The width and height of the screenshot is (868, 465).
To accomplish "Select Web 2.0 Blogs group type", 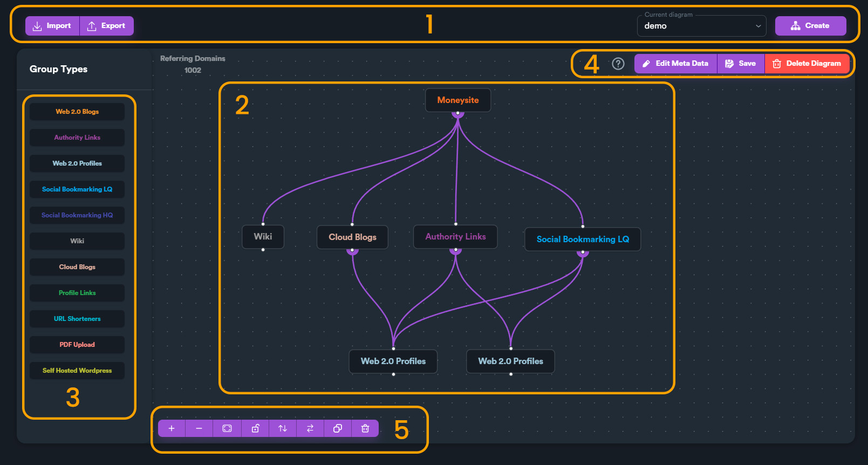I will 77,112.
